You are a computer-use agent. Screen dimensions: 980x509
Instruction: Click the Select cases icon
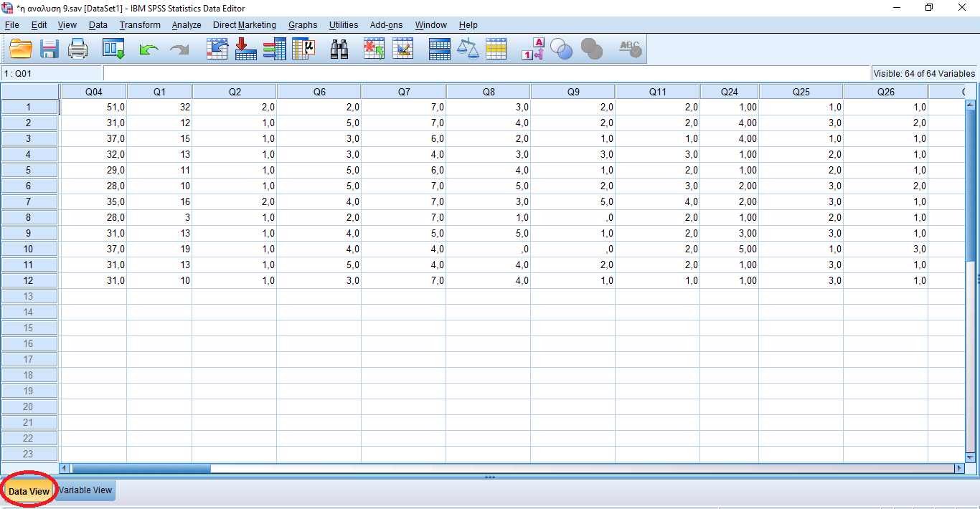click(496, 49)
